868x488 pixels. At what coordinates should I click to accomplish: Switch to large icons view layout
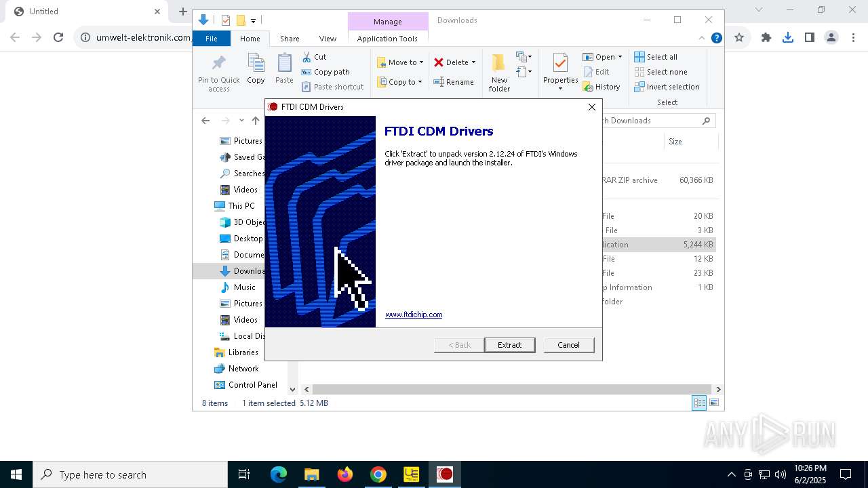click(714, 403)
